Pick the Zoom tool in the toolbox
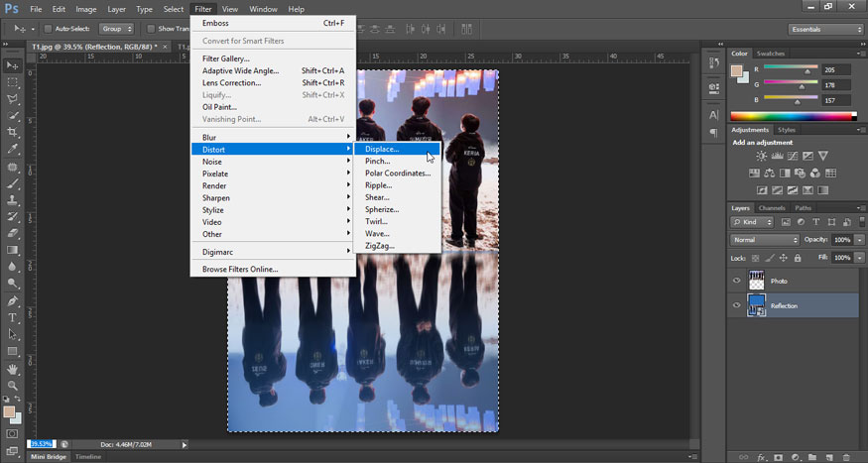The height and width of the screenshot is (463, 868). tap(13, 385)
